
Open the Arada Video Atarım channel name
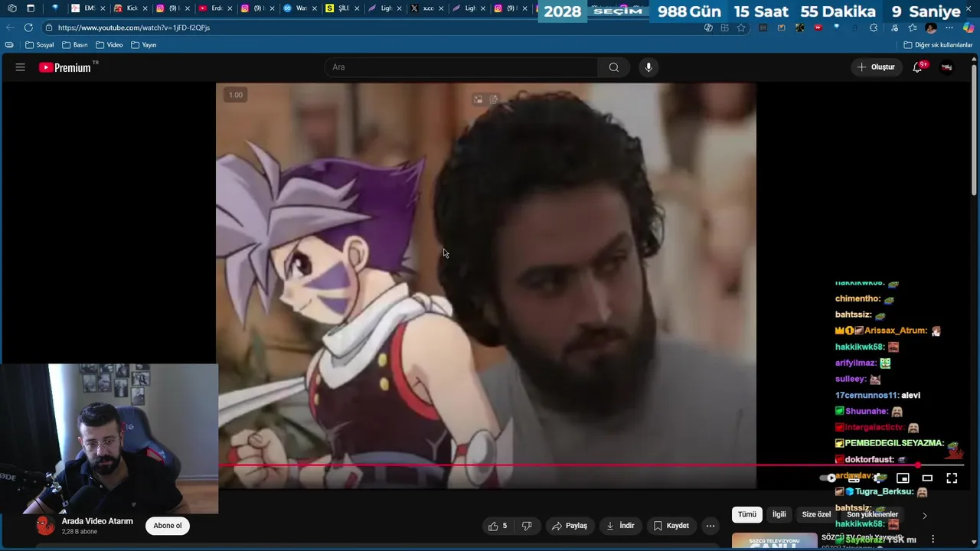pyautogui.click(x=97, y=521)
